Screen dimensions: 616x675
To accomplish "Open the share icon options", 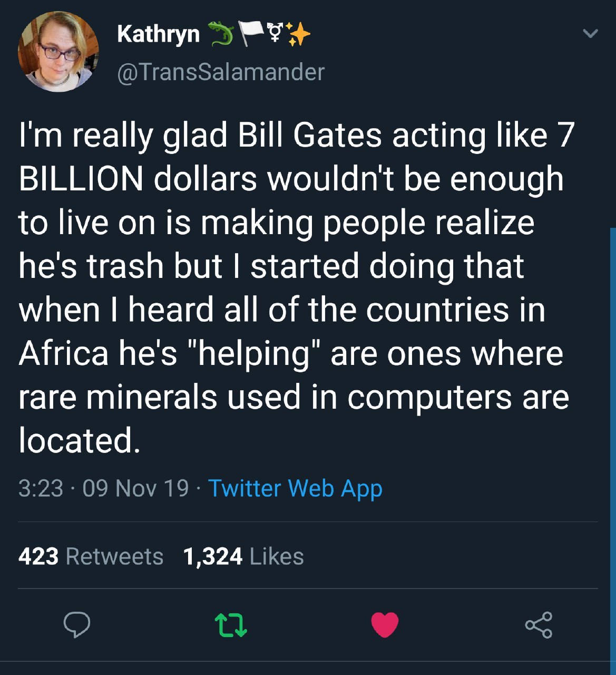I will (539, 625).
